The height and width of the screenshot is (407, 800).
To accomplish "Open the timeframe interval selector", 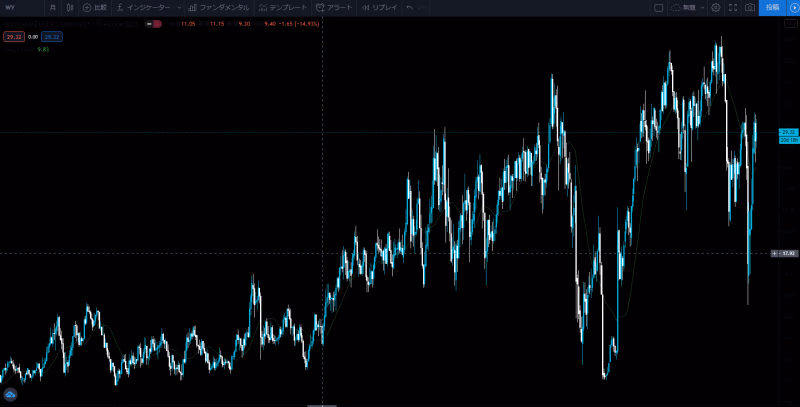I will pos(53,7).
